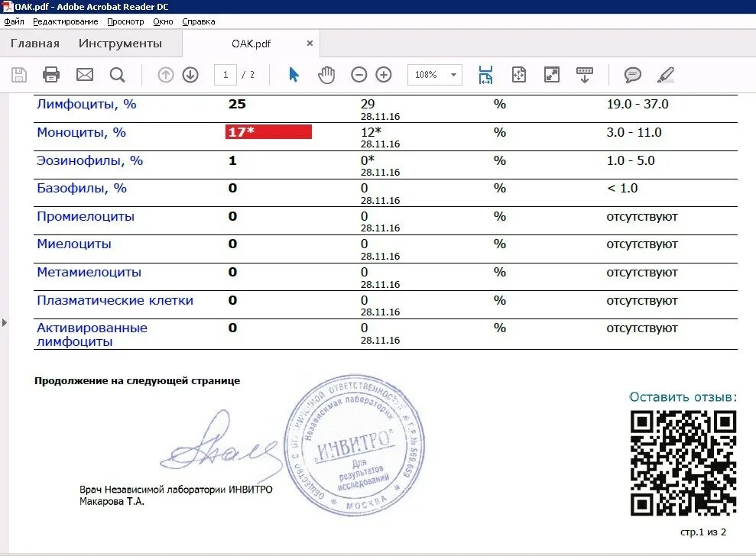This screenshot has height=556, width=756.
Task: Go to previous page arrow
Action: [x=166, y=75]
